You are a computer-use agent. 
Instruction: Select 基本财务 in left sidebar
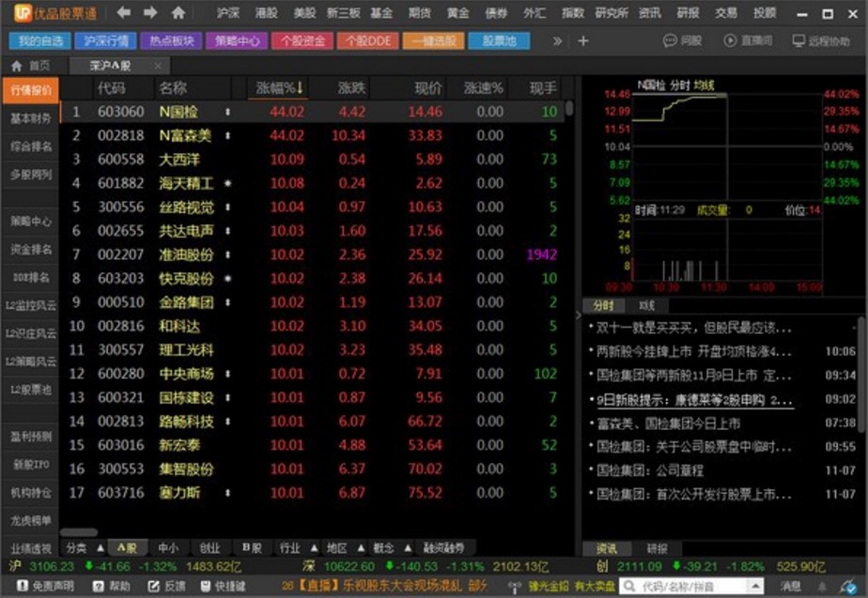pos(31,118)
